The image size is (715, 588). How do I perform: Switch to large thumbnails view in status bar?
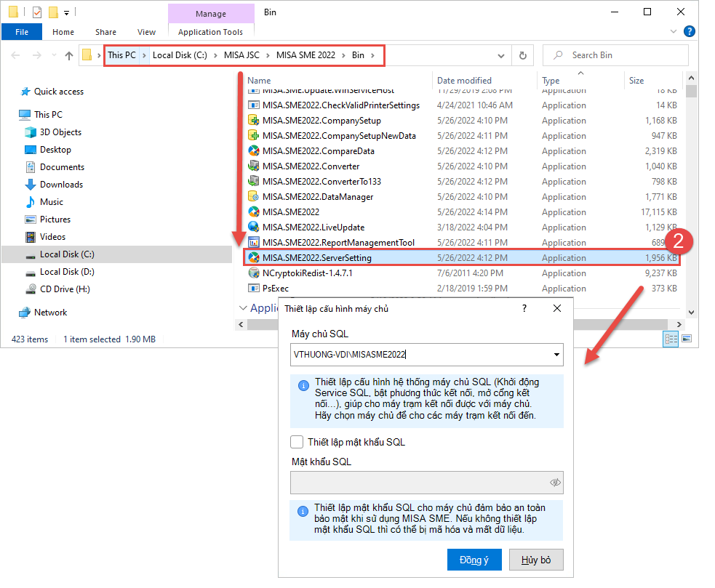[x=684, y=339]
